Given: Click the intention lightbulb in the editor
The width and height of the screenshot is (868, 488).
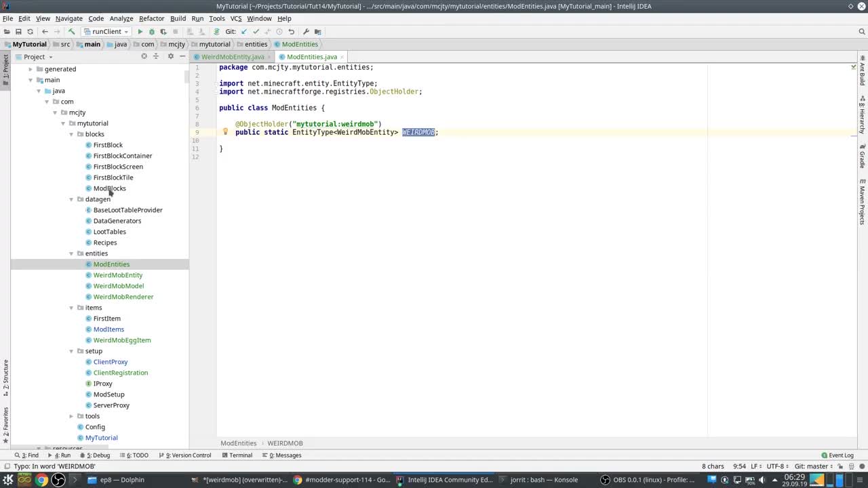Looking at the screenshot, I should pos(226,132).
